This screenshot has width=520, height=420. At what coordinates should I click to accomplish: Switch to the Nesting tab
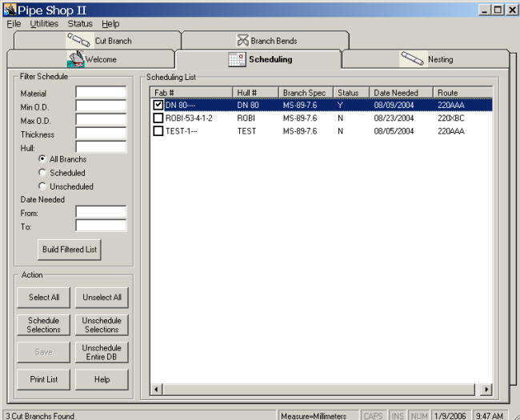426,59
